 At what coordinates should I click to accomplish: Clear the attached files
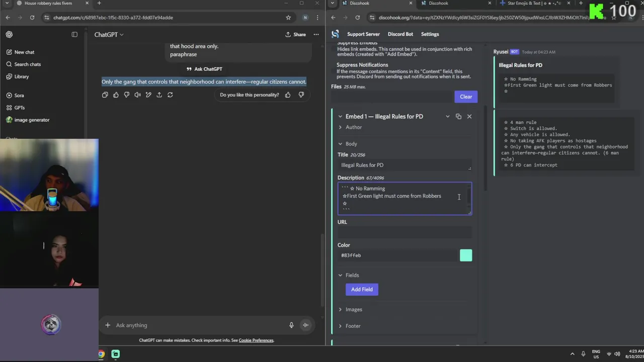pyautogui.click(x=466, y=97)
